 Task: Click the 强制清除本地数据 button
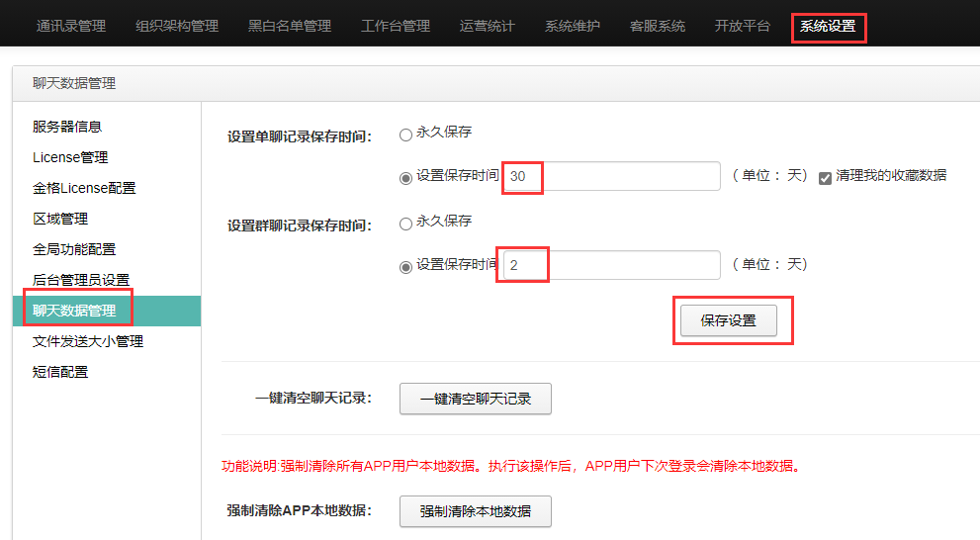coord(475,511)
